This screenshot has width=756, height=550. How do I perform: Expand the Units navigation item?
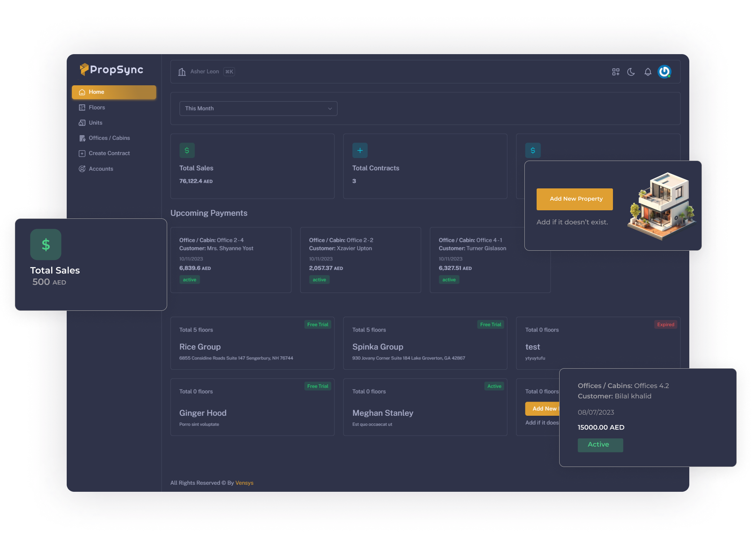coord(95,122)
